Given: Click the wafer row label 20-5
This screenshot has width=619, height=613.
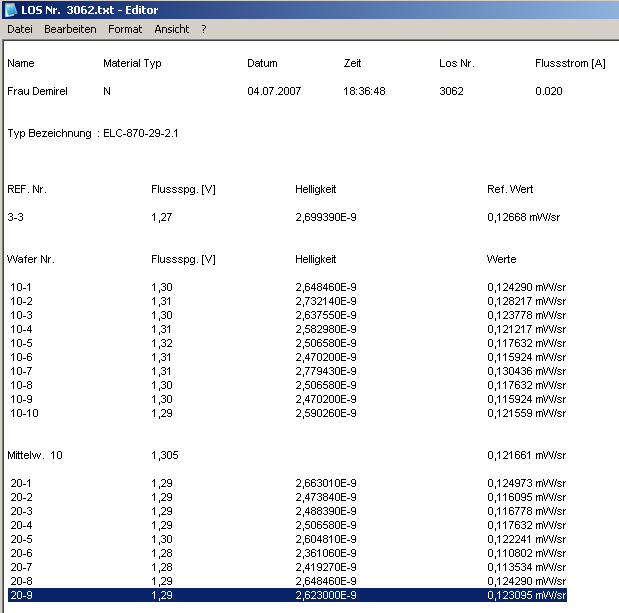Looking at the screenshot, I should (x=21, y=539).
